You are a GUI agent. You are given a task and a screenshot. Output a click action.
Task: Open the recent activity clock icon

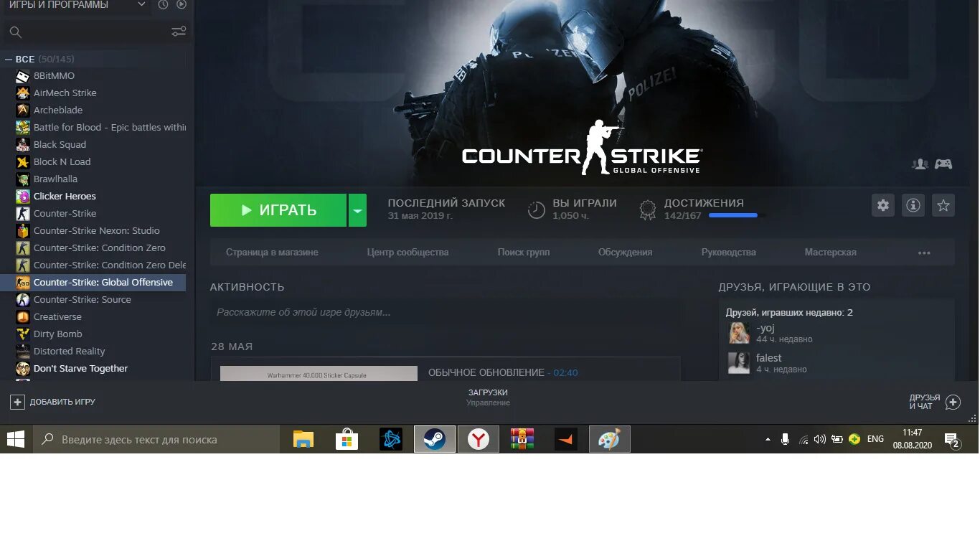coord(164,4)
